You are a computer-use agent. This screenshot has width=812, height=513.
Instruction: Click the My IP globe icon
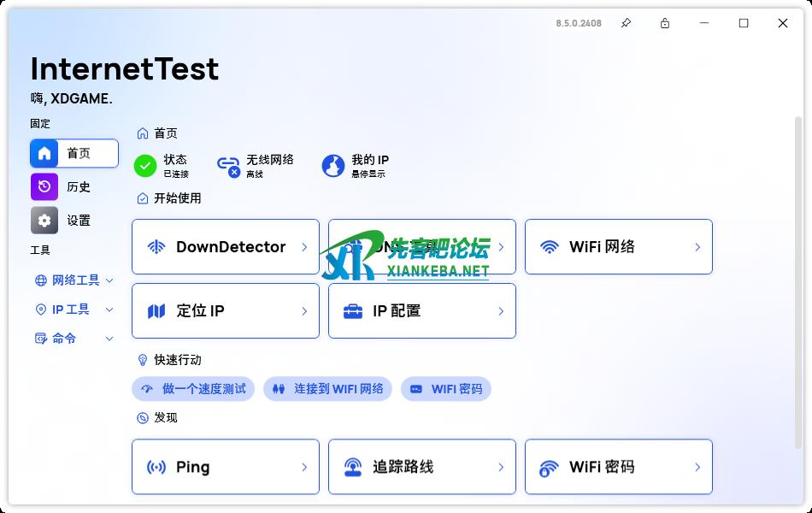pos(333,166)
